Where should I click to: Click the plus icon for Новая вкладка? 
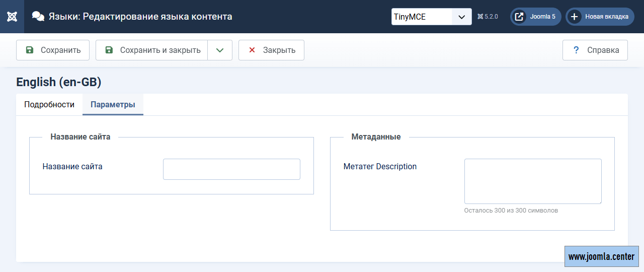click(574, 17)
